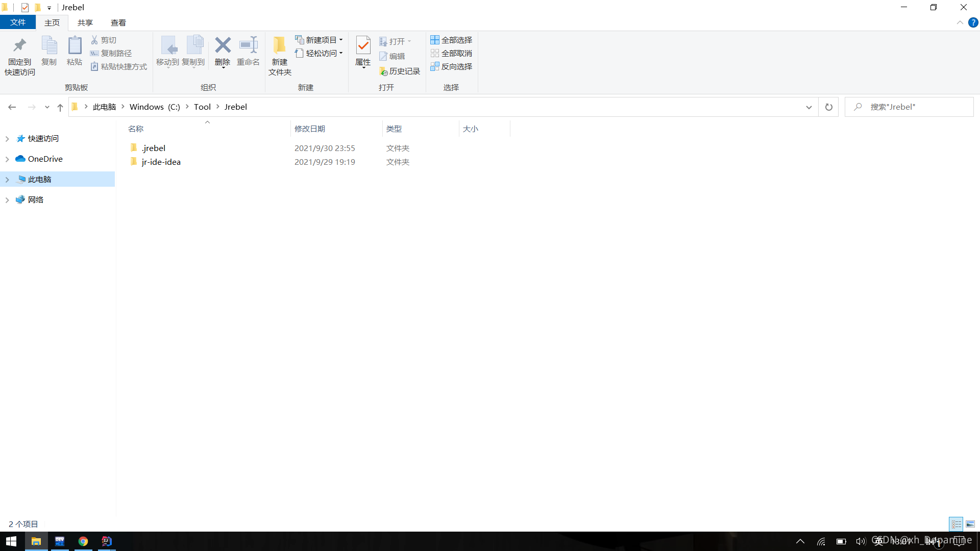The height and width of the screenshot is (551, 980).
Task: Open IntelliJ IDEA from the taskbar
Action: coord(107,541)
